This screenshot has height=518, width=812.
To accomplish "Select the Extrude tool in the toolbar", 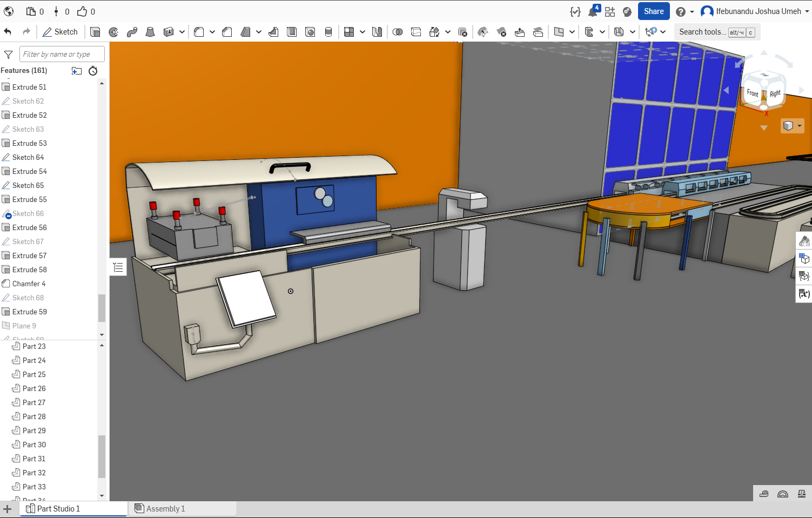I will click(95, 32).
